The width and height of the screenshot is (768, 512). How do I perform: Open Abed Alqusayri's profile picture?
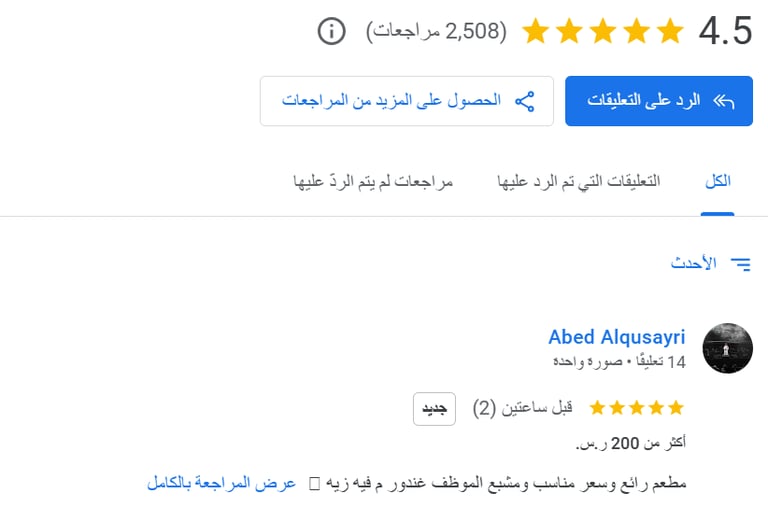click(727, 348)
